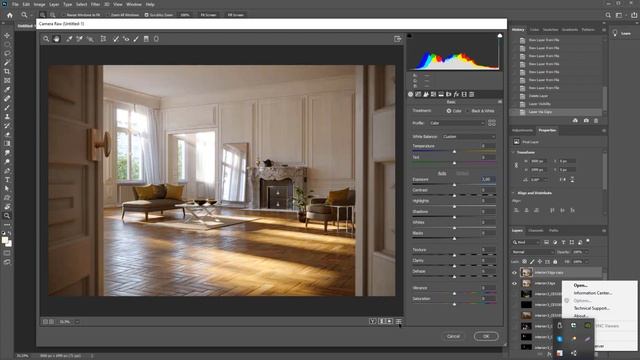Hide the top 'copy' layer visibility eye
This screenshot has height=360, width=640.
pos(514,273)
